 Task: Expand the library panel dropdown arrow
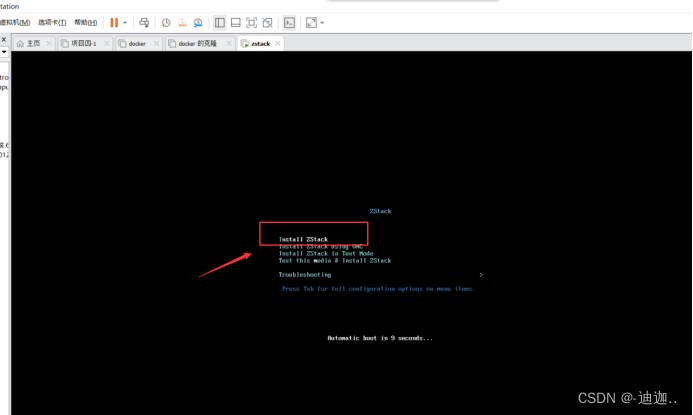[x=4, y=52]
